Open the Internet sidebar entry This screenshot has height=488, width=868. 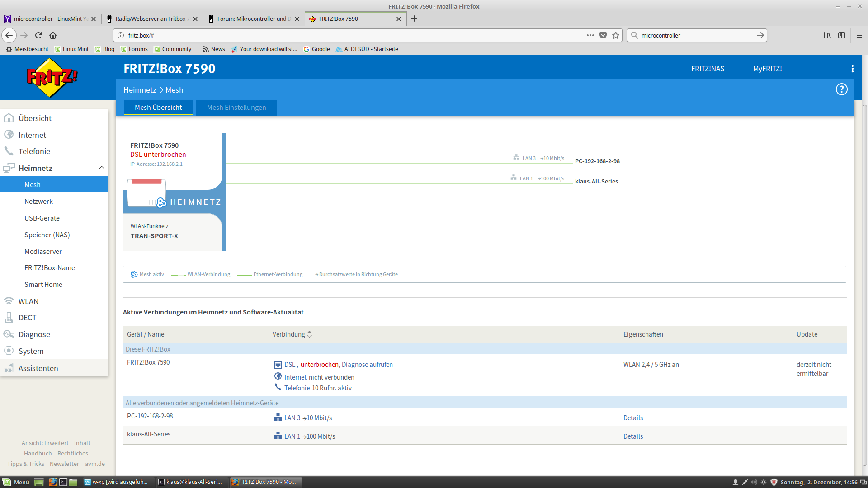pos(54,135)
